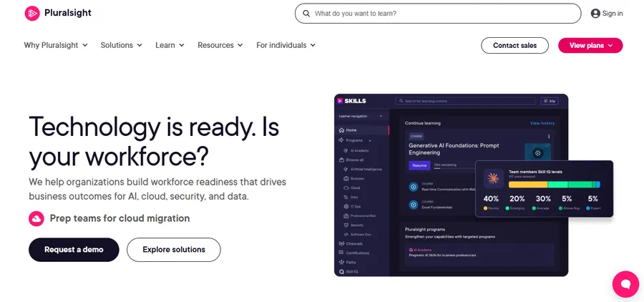The width and height of the screenshot is (644, 302).
Task: Open the View history link
Action: (542, 123)
